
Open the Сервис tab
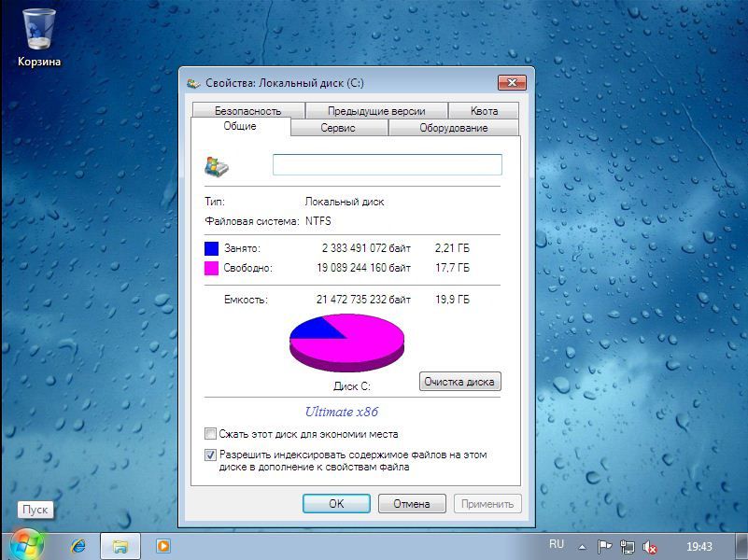[338, 128]
